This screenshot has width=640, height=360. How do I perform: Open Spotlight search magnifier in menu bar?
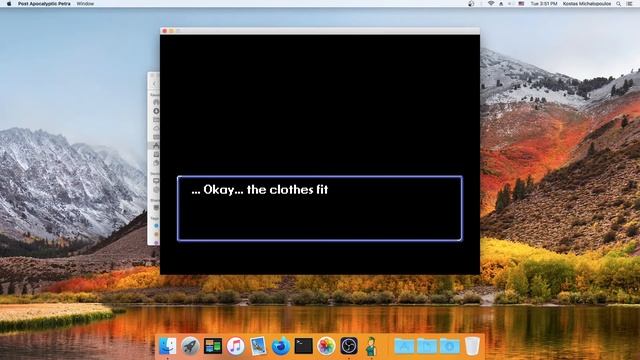[619, 4]
